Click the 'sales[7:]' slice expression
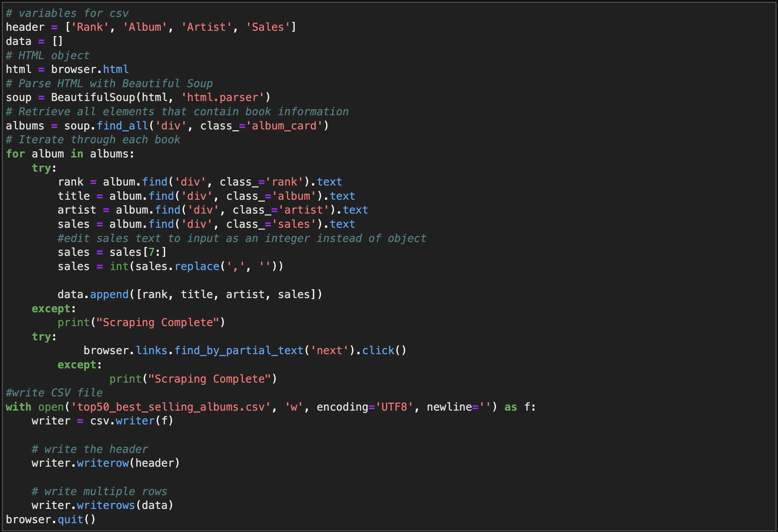Viewport: 778px width, 532px height. [138, 252]
